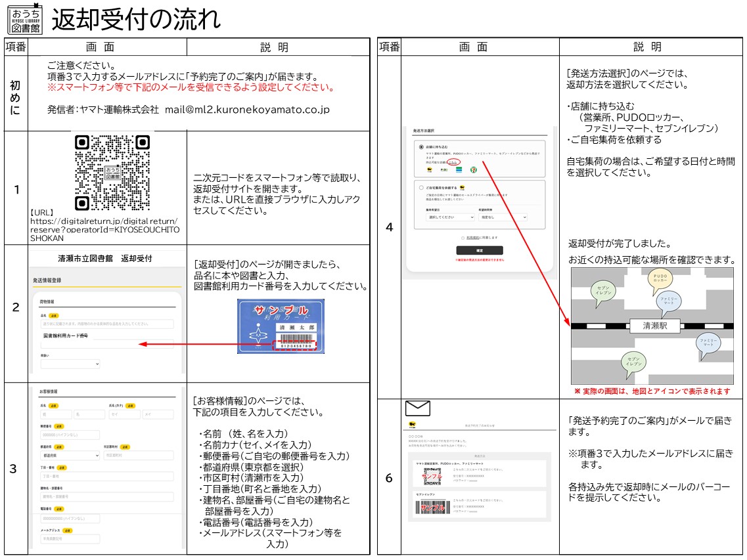This screenshot has height=560, width=747.
Task: Select the 店舗に持ち込む radio button
Action: (x=421, y=147)
